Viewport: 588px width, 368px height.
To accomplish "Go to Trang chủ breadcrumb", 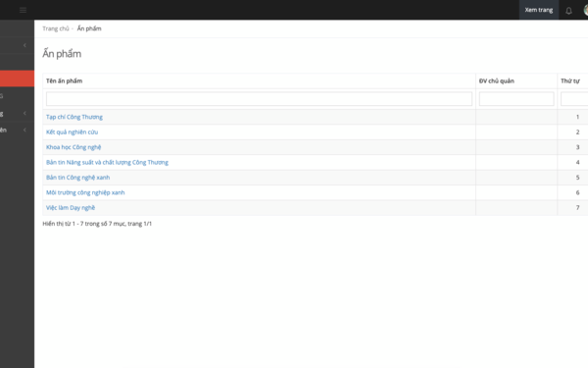I will (x=56, y=28).
